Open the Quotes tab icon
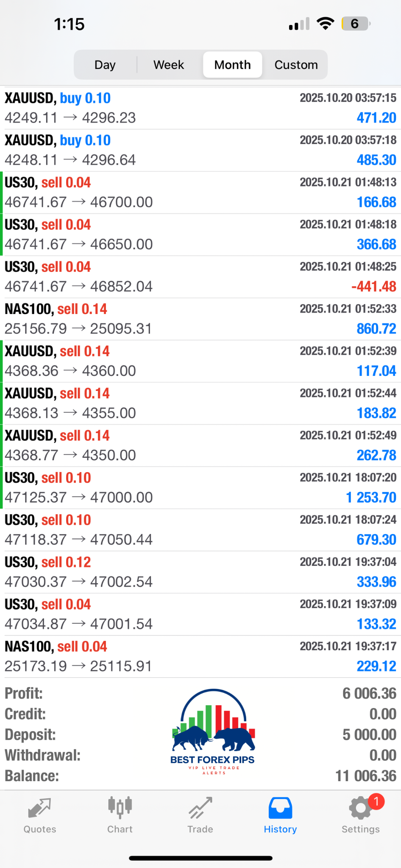 (39, 809)
